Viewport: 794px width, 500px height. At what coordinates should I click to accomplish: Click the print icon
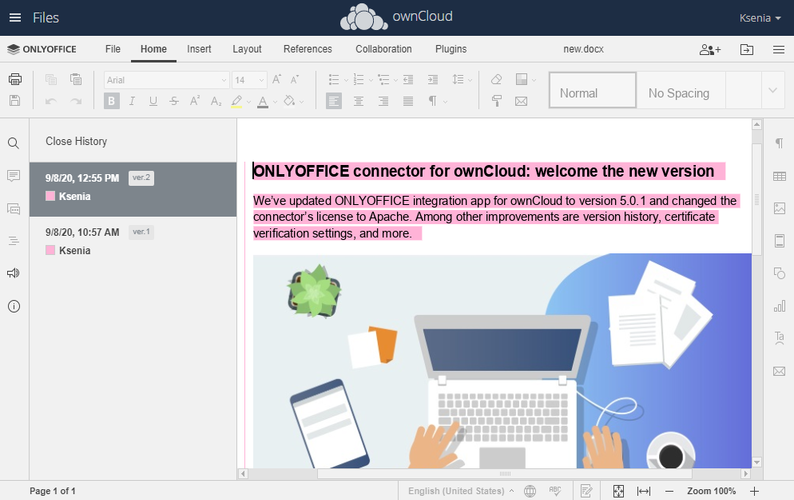point(15,79)
